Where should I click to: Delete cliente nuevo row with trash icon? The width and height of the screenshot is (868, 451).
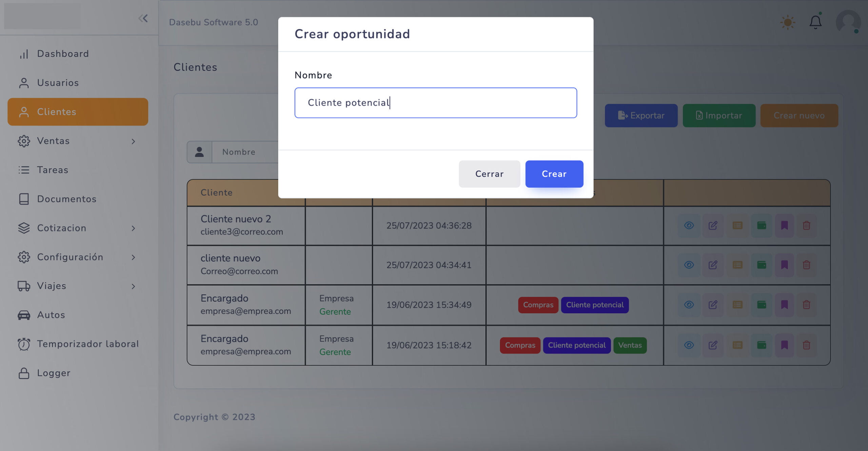click(806, 265)
